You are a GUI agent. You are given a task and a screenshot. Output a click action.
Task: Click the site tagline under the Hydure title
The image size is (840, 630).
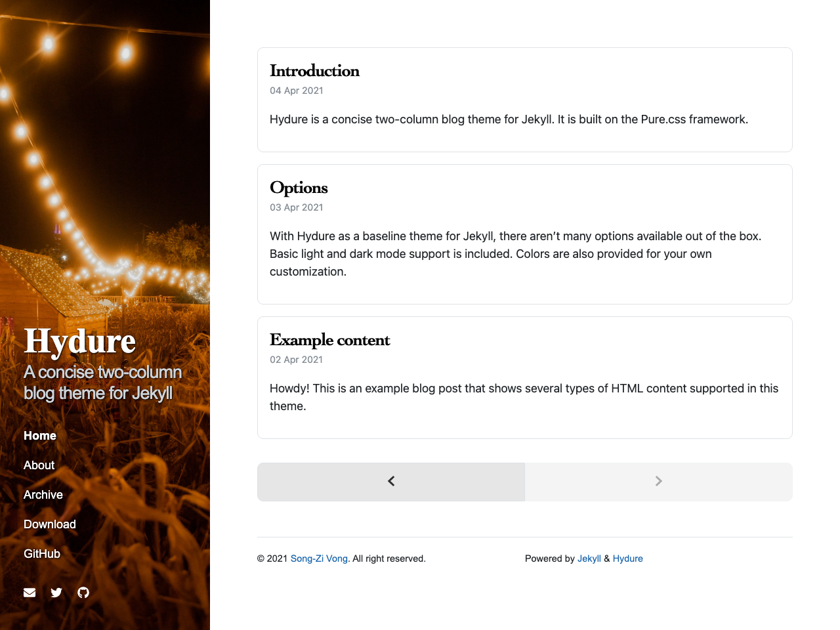102,383
